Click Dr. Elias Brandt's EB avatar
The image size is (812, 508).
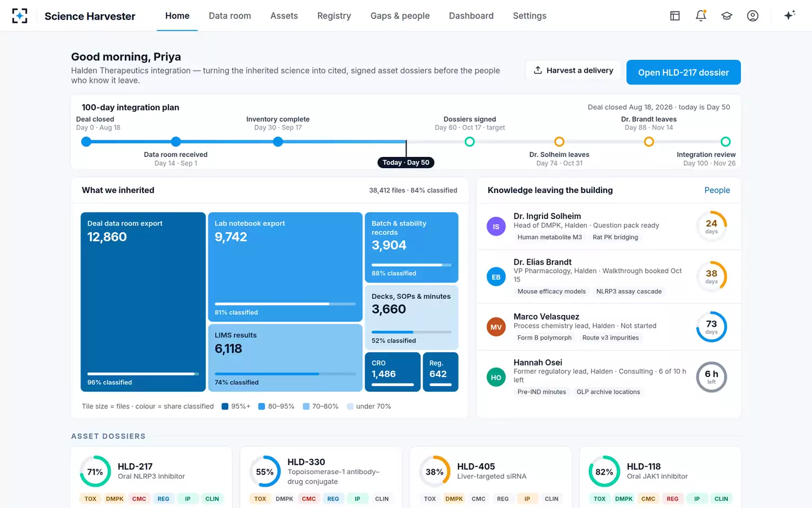click(x=496, y=277)
